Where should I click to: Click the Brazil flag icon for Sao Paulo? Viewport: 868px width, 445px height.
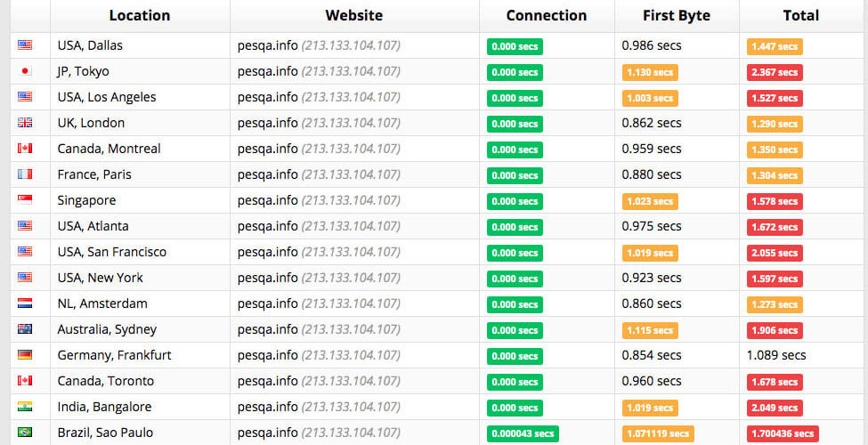click(x=24, y=433)
